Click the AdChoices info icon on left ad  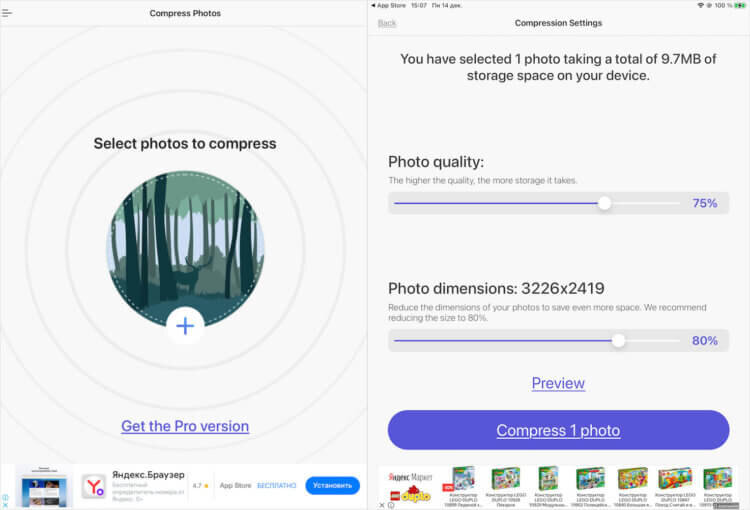click(x=5, y=498)
